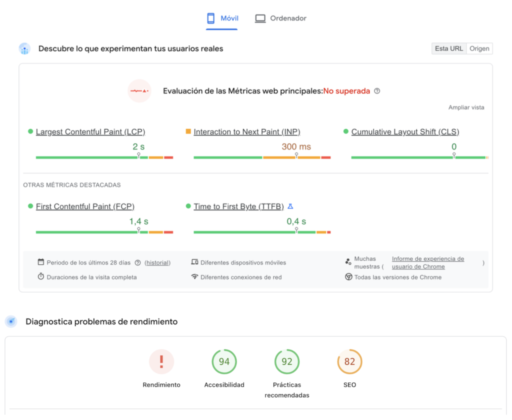Open the Largest Contentful Paint (LCP) link

pyautogui.click(x=90, y=132)
